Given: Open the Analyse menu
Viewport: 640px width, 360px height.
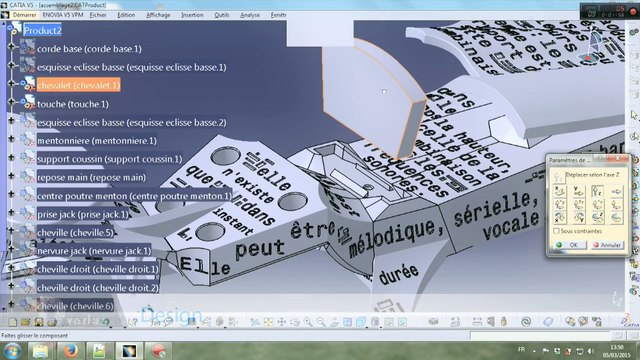Looking at the screenshot, I should 250,15.
